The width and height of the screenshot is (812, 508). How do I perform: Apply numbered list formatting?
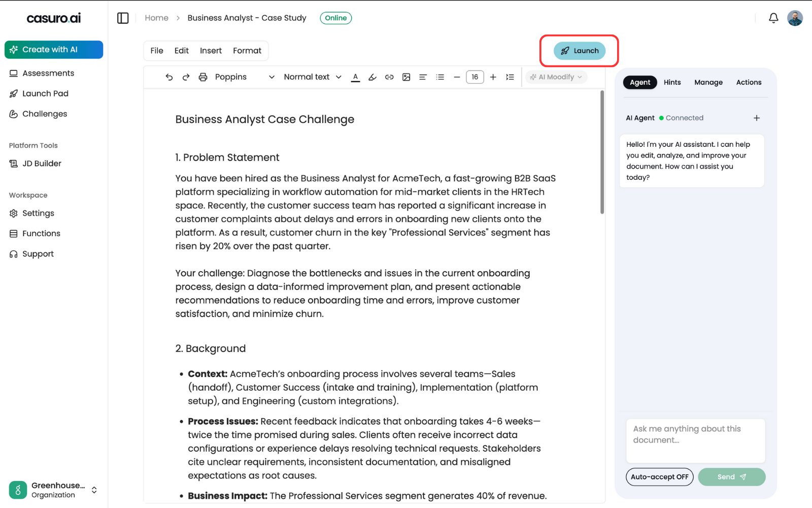(510, 77)
